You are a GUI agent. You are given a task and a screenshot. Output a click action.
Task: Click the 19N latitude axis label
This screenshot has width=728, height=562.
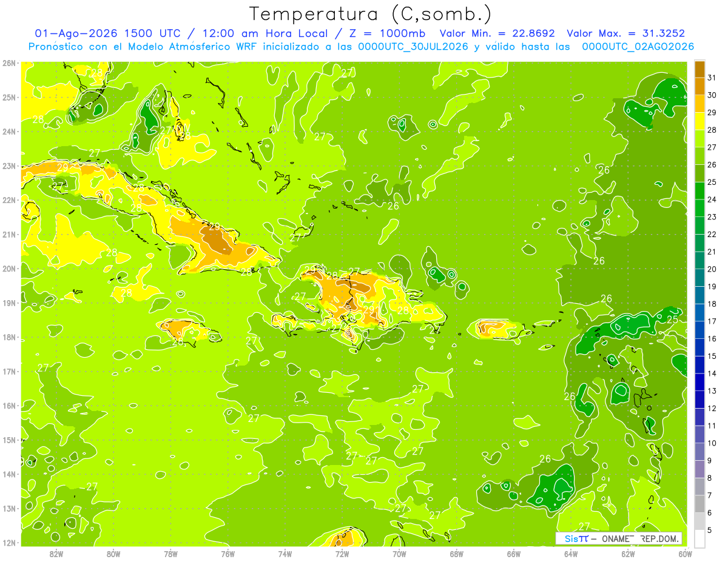pyautogui.click(x=9, y=303)
